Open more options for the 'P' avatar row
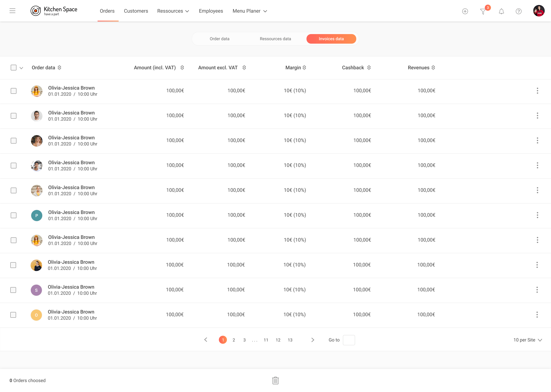 (537, 215)
